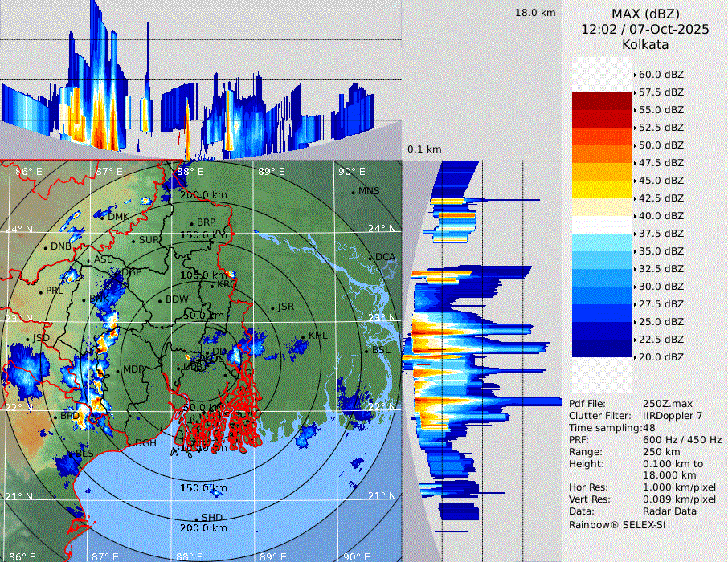Click the 60.0 dBZ legend label
The height and width of the screenshot is (562, 728).
pyautogui.click(x=661, y=75)
